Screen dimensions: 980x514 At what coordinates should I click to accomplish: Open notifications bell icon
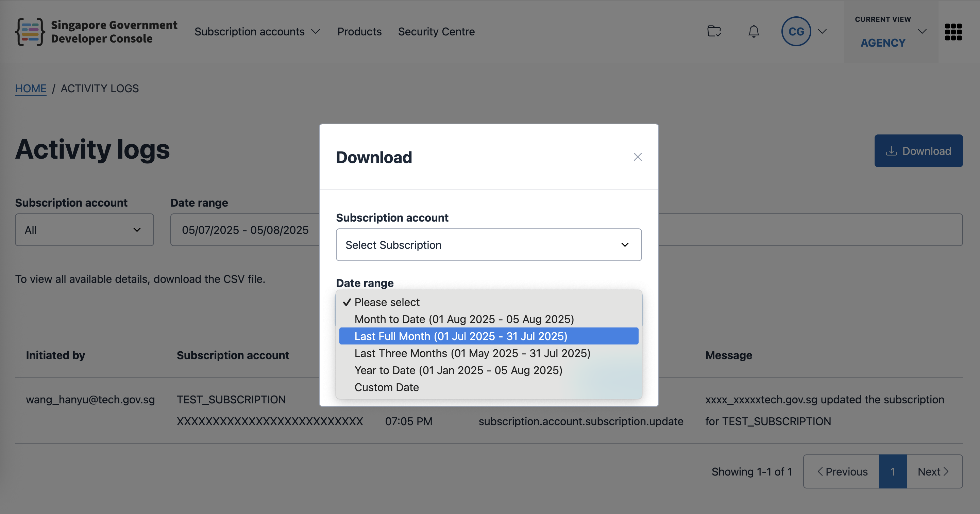point(754,31)
